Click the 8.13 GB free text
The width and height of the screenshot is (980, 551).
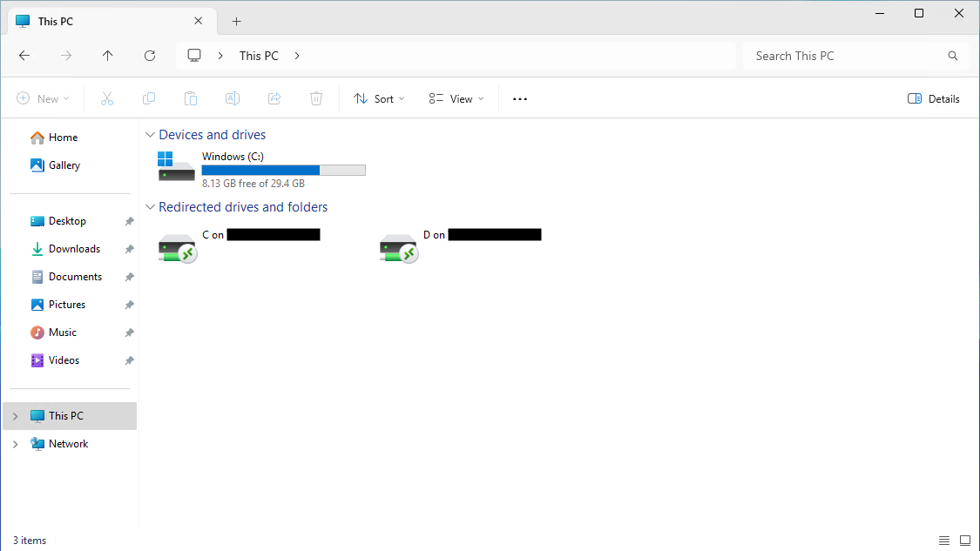pos(253,184)
